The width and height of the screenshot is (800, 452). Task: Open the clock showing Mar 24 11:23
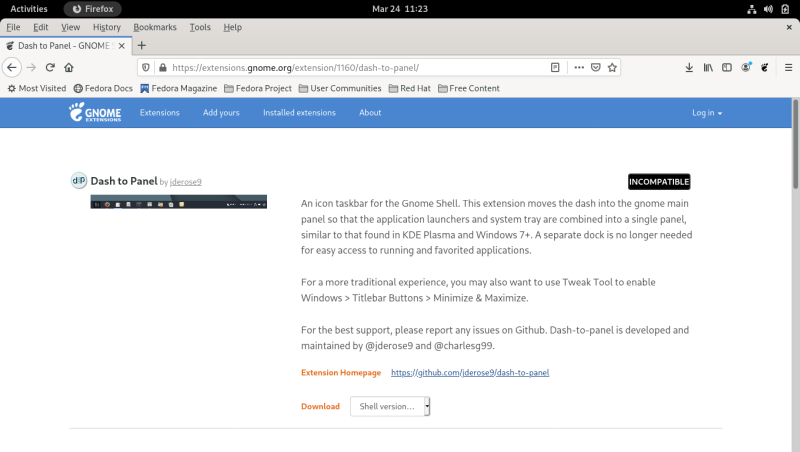400,9
